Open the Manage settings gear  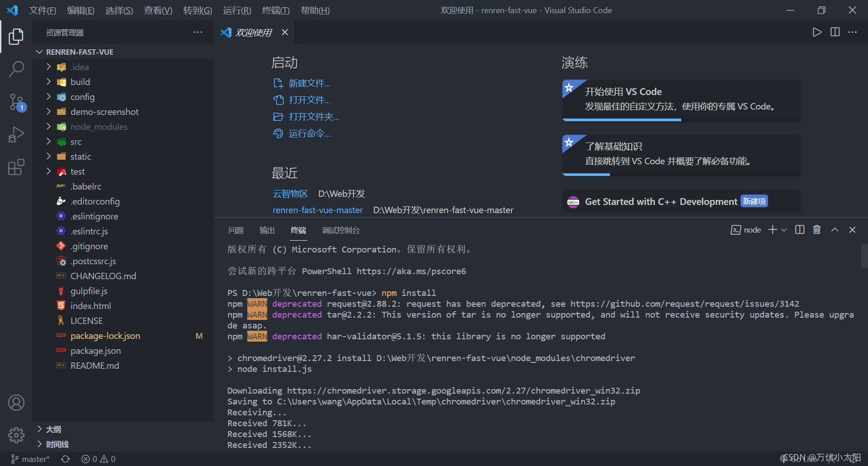[x=16, y=435]
